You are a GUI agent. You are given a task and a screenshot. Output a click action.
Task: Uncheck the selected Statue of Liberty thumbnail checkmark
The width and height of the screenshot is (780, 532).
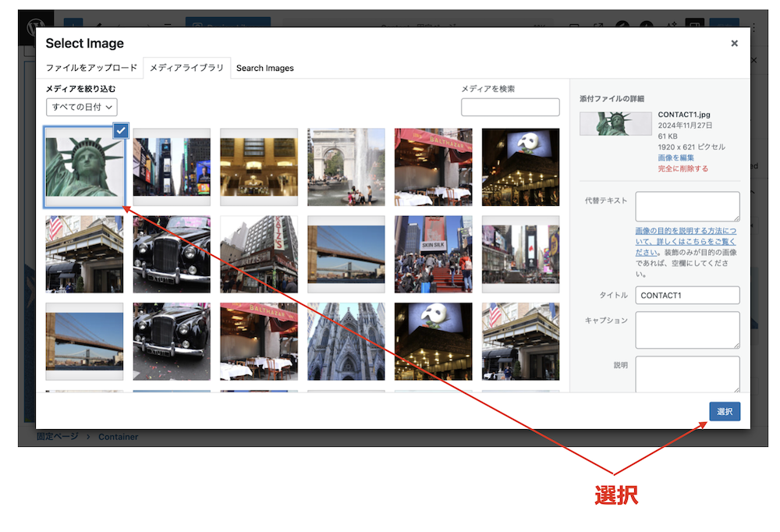click(120, 131)
